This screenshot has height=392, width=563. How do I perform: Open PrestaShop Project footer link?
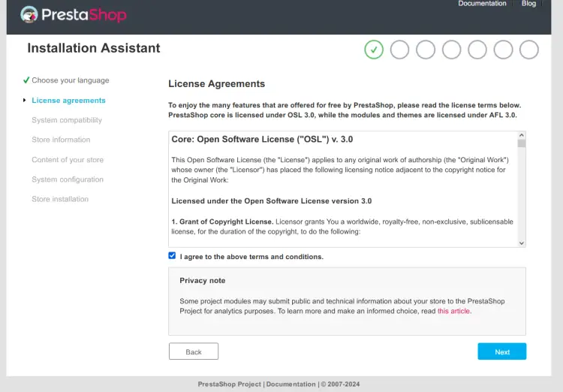(x=230, y=384)
